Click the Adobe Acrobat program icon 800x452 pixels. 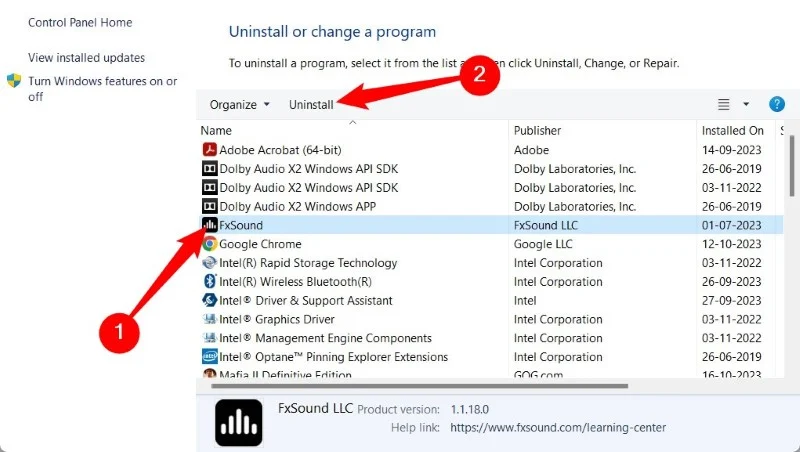tap(210, 150)
